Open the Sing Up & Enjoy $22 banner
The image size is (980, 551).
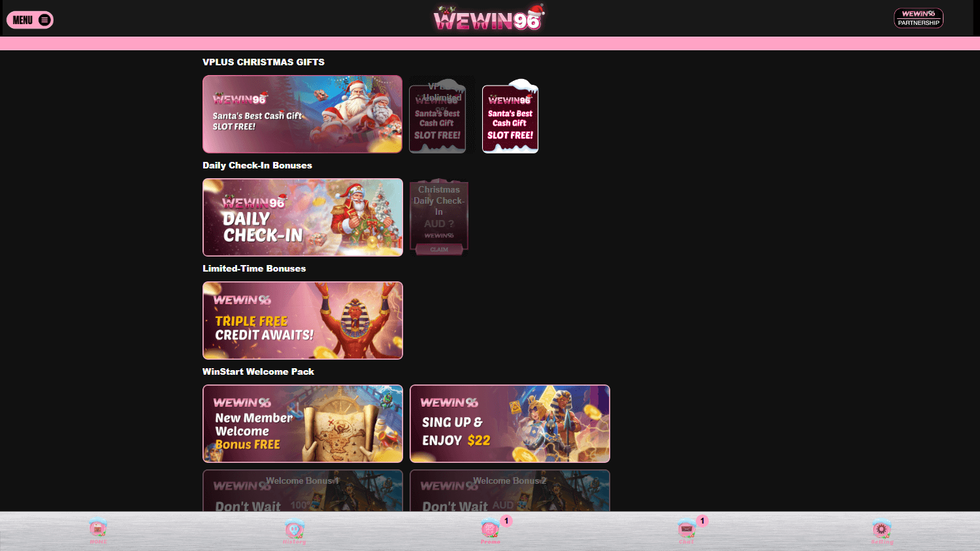pyautogui.click(x=510, y=423)
